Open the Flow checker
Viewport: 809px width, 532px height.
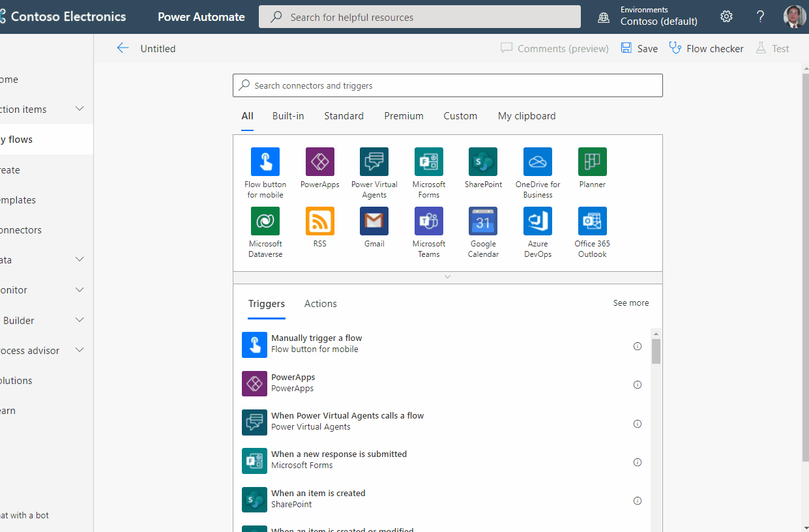pos(707,48)
